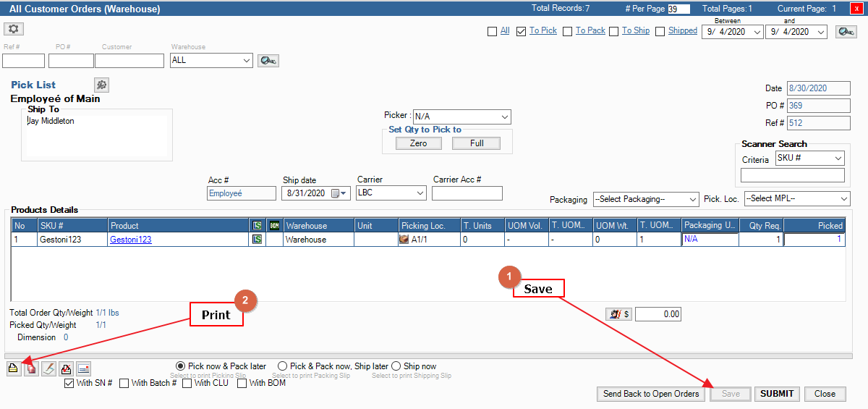Open the Gestoni123 product link
The height and width of the screenshot is (409, 868).
(130, 240)
